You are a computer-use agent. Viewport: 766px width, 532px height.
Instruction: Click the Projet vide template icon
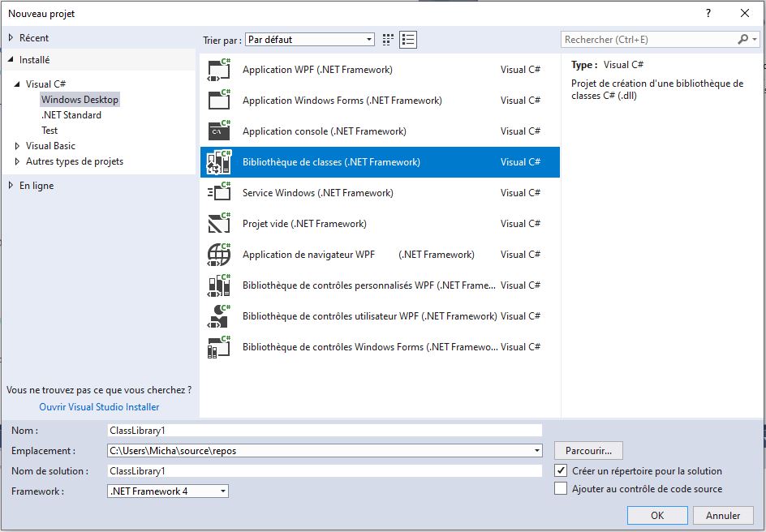[219, 224]
